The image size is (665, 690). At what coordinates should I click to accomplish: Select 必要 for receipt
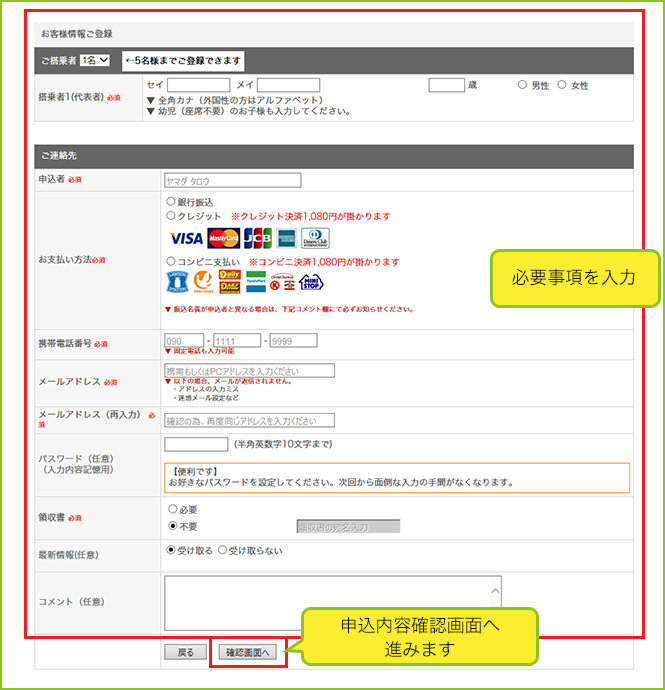pos(173,509)
